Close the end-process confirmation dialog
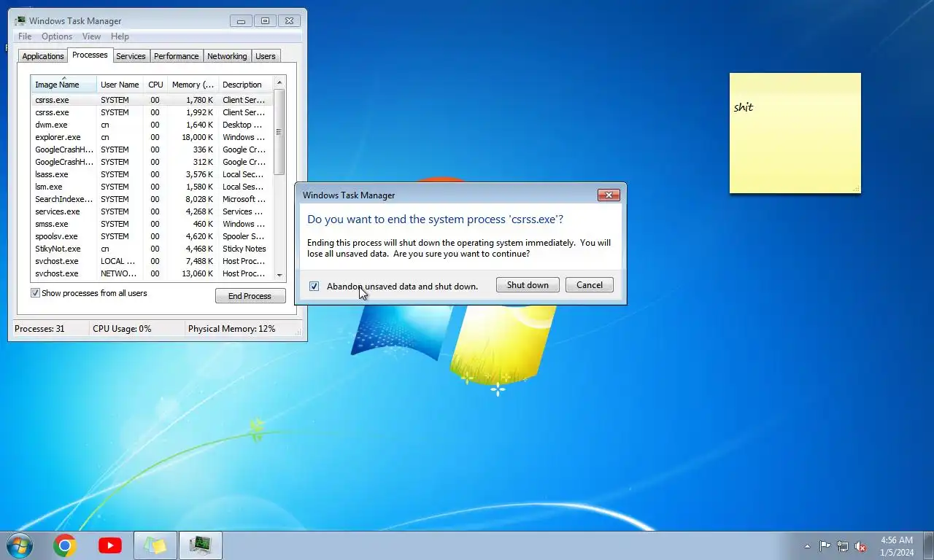This screenshot has width=934, height=560. click(x=609, y=195)
